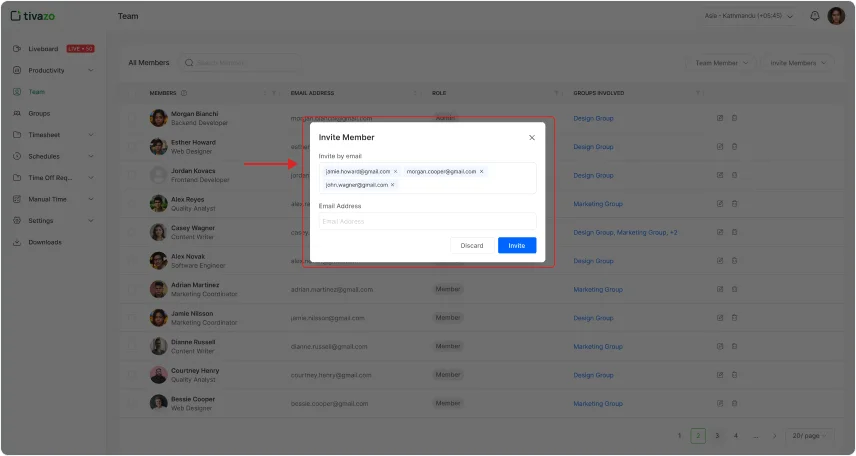Select Morgan Bianchi row checkbox

[x=134, y=118]
